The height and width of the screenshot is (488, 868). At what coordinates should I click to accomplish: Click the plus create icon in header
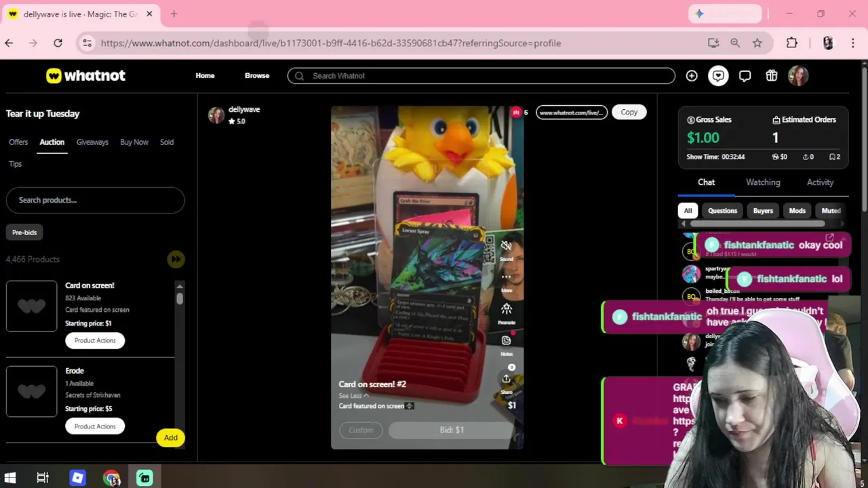[692, 76]
